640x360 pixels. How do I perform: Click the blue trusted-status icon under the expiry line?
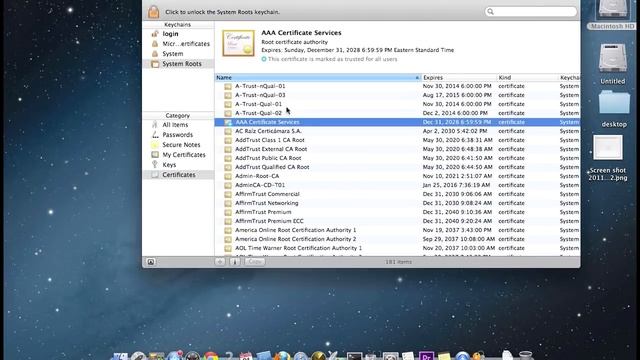(x=264, y=59)
